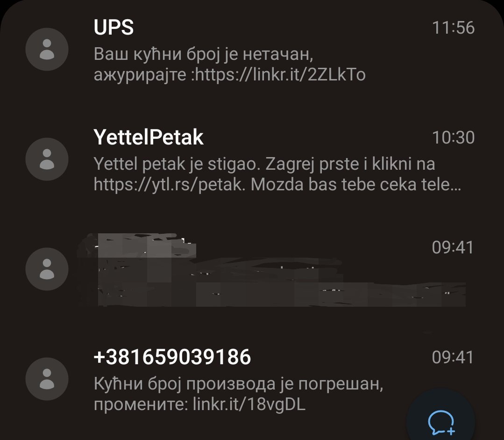504x440 pixels.
Task: Tap the 11:56 timestamp on UPS message
Action: pyautogui.click(x=453, y=28)
